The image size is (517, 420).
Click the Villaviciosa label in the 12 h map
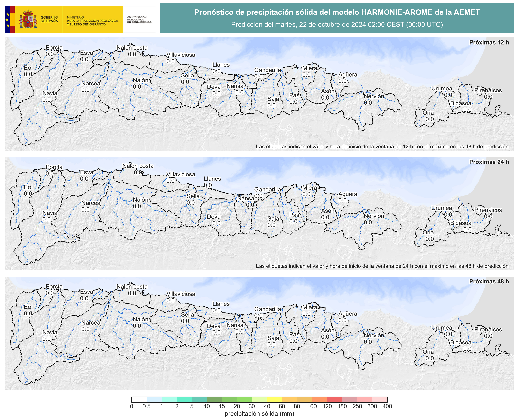click(181, 55)
